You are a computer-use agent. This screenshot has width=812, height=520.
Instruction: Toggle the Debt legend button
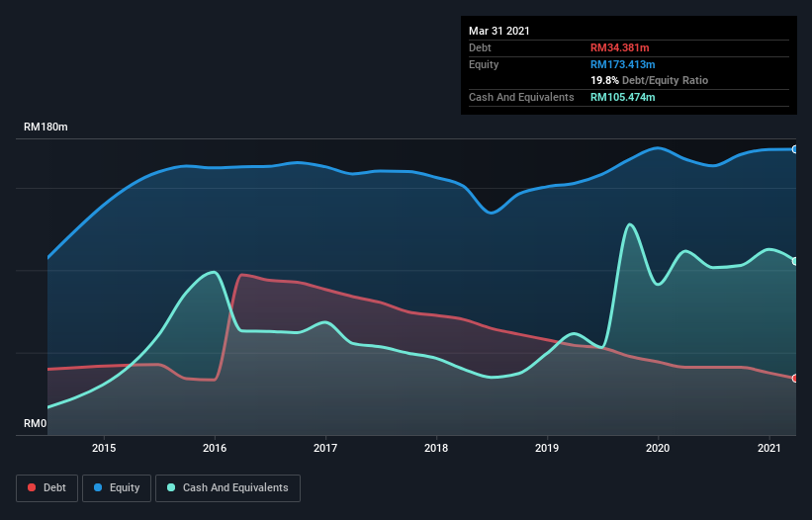pos(46,488)
